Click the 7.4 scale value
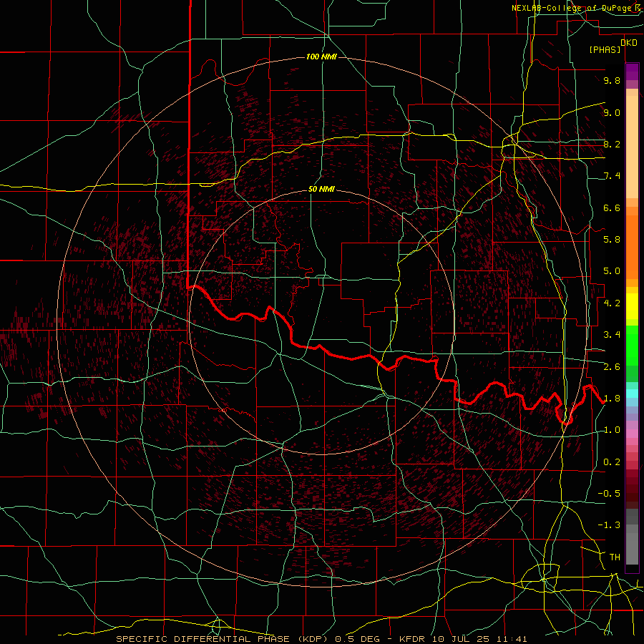Image resolution: width=644 pixels, height=644 pixels. (612, 176)
